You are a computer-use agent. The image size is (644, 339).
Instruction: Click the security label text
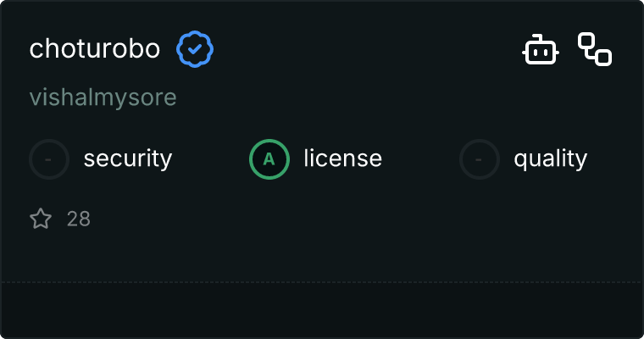[x=128, y=158]
